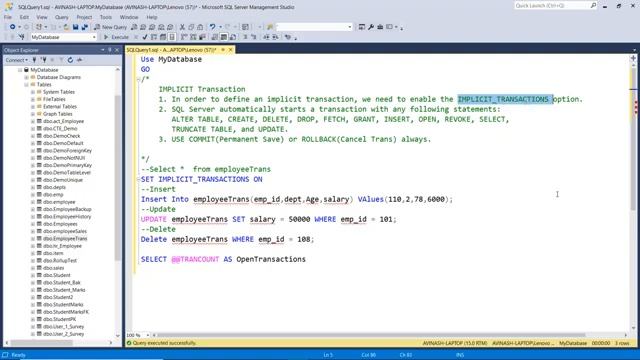
Task: Click Open File folder icon
Action: (x=66, y=27)
